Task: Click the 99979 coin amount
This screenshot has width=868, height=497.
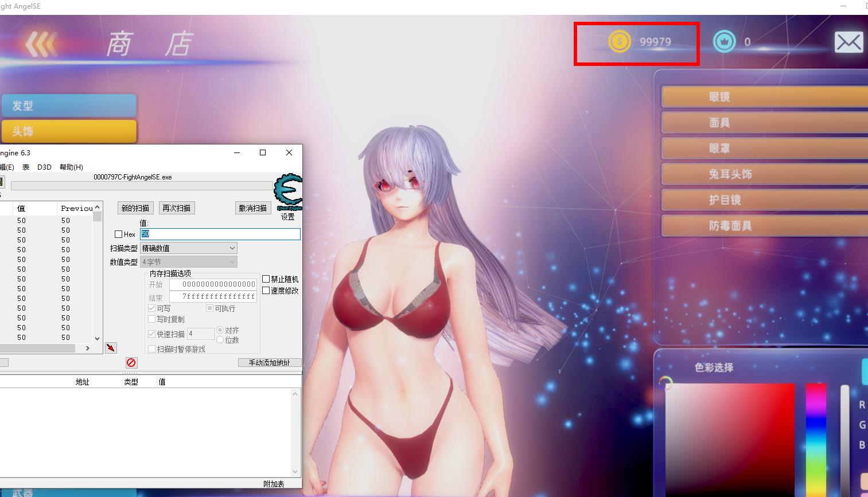Action: point(655,42)
